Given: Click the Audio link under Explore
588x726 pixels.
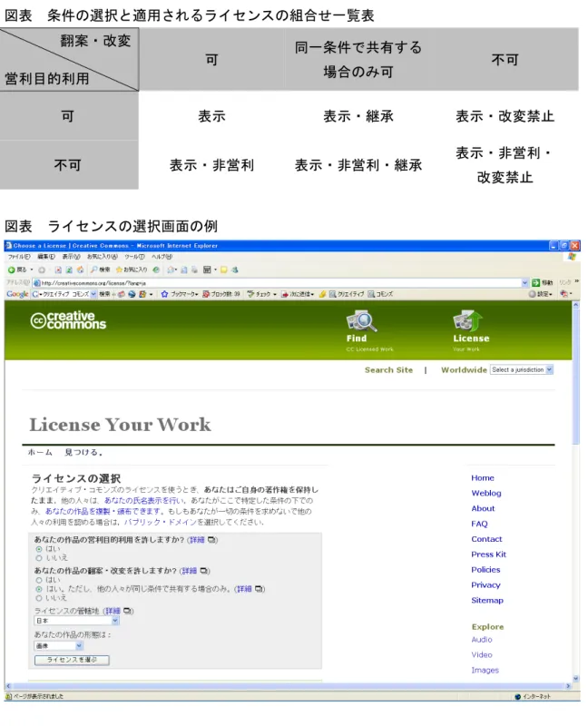Looking at the screenshot, I should [482, 640].
